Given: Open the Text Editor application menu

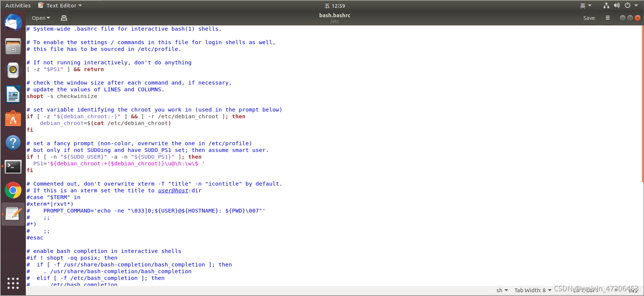Looking at the screenshot, I should 60,6.
